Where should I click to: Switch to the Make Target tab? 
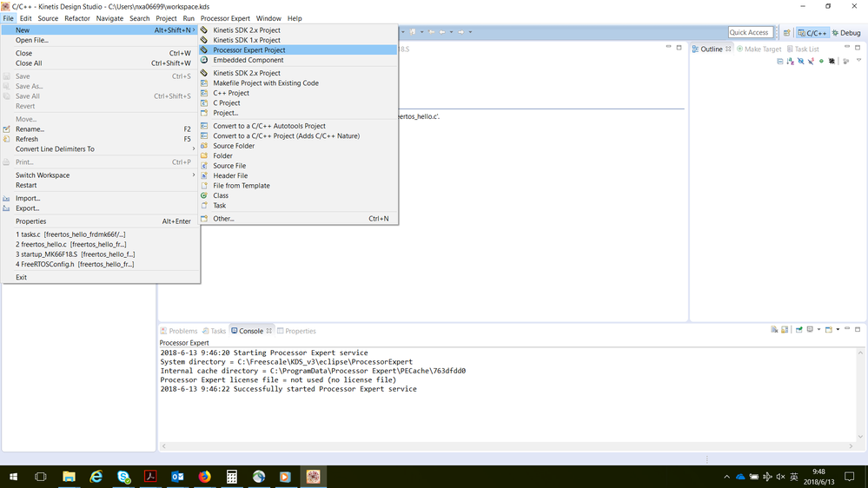pos(759,49)
